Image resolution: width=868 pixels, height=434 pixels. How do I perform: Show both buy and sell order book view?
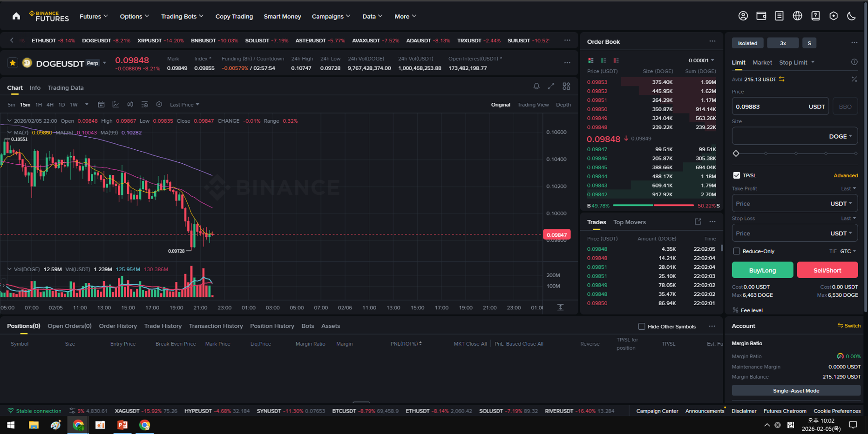[x=590, y=60]
